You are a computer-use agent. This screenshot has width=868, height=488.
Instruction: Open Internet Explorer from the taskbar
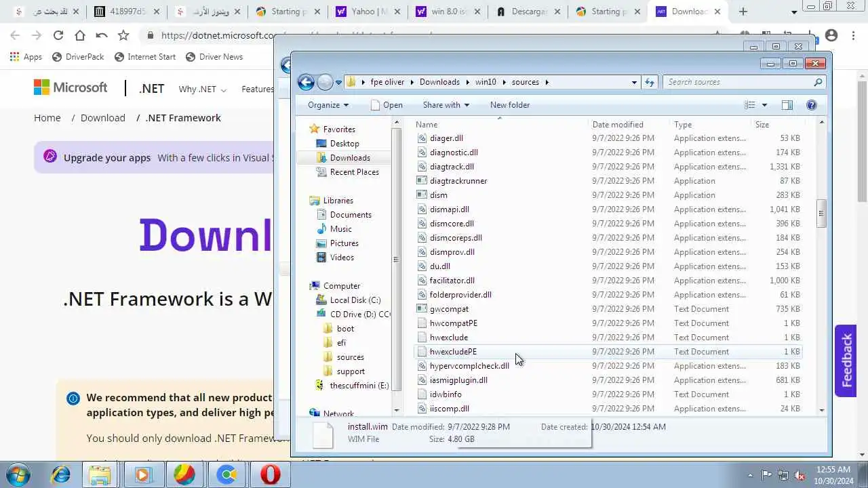[61, 475]
